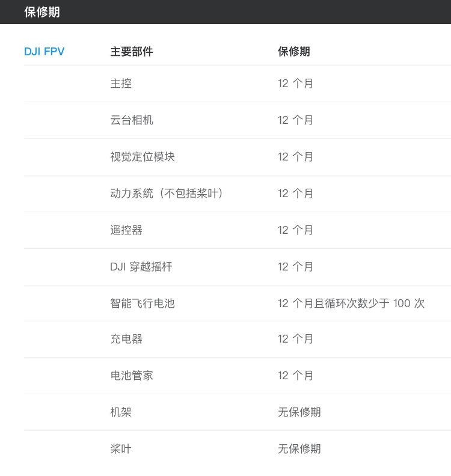
Task: Select the 云台相机 component name
Action: click(x=132, y=120)
